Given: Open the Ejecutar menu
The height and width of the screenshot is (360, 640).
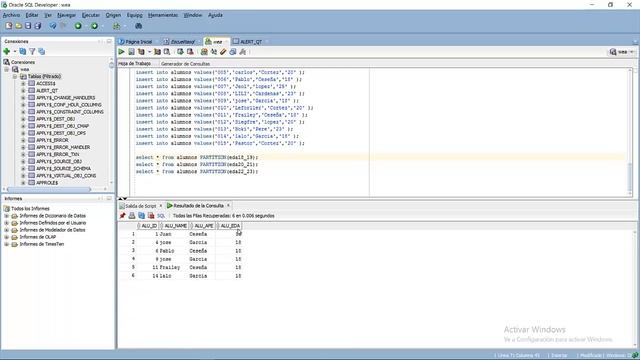Looking at the screenshot, I should pos(91,15).
